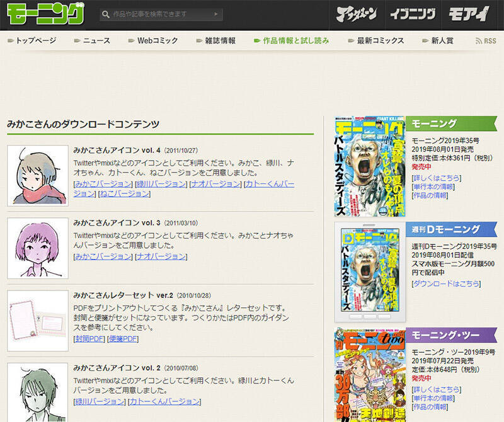Select the 最新コミックス nav item

click(380, 41)
